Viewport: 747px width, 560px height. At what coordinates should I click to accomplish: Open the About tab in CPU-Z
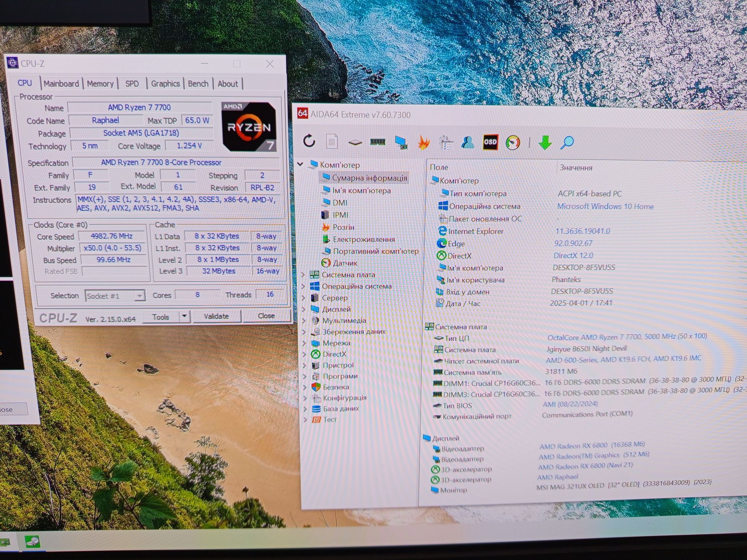(228, 84)
